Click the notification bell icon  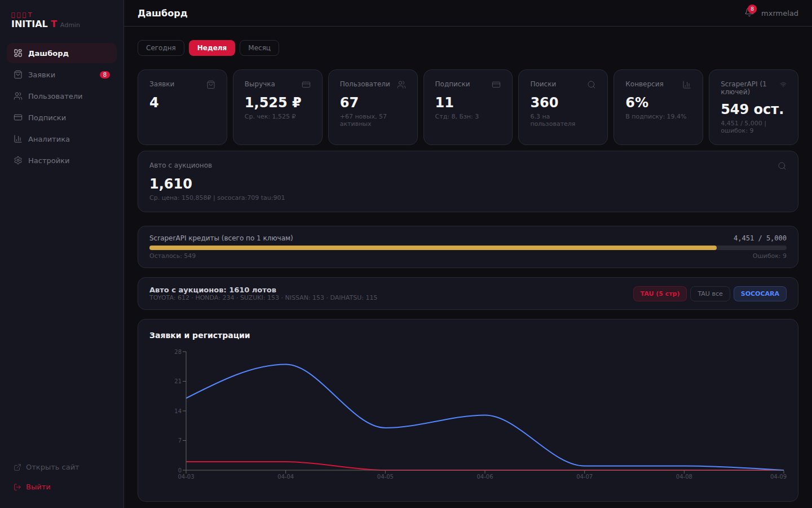click(749, 12)
